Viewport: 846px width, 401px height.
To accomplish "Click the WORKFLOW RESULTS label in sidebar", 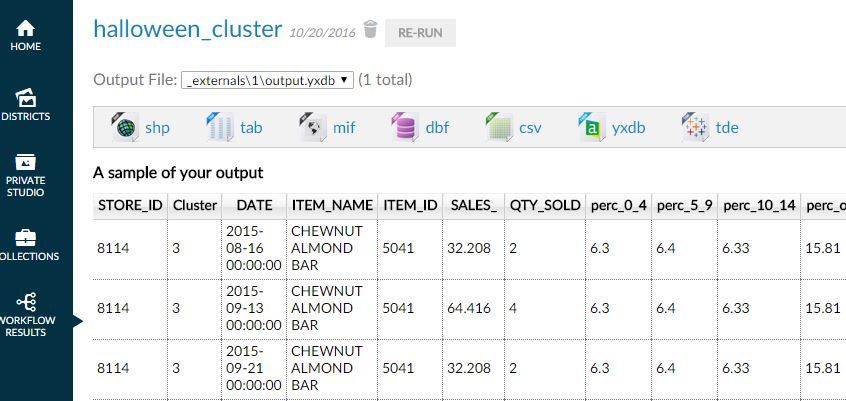I will point(28,327).
